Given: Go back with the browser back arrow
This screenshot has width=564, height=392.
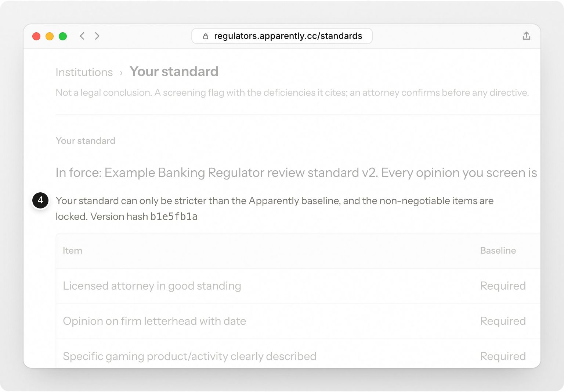Looking at the screenshot, I should pos(82,36).
